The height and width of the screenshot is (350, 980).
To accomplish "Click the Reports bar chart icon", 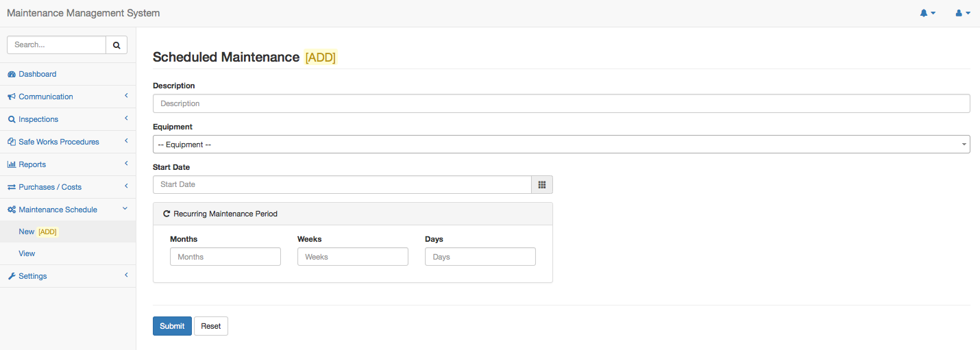I will point(12,164).
